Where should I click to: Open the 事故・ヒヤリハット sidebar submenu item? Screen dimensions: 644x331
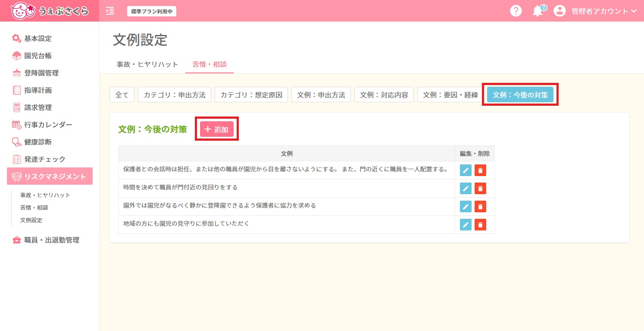click(x=45, y=195)
